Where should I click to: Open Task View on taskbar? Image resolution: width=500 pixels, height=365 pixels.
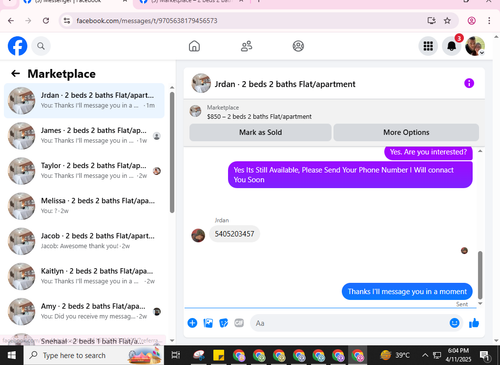[x=175, y=355]
